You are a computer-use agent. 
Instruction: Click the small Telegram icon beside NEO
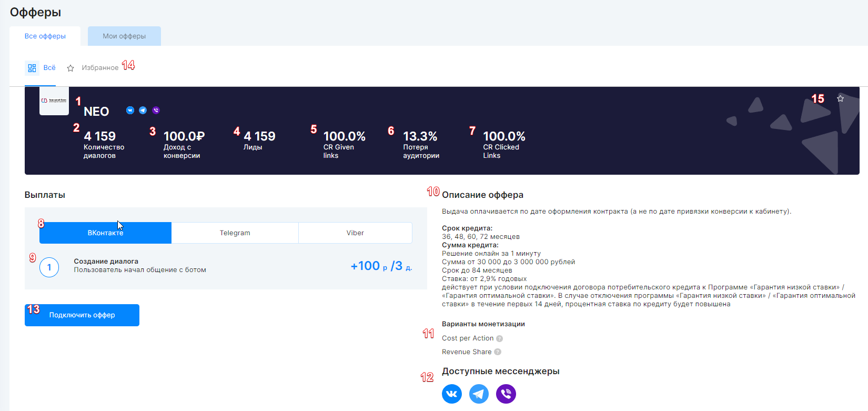pos(143,111)
